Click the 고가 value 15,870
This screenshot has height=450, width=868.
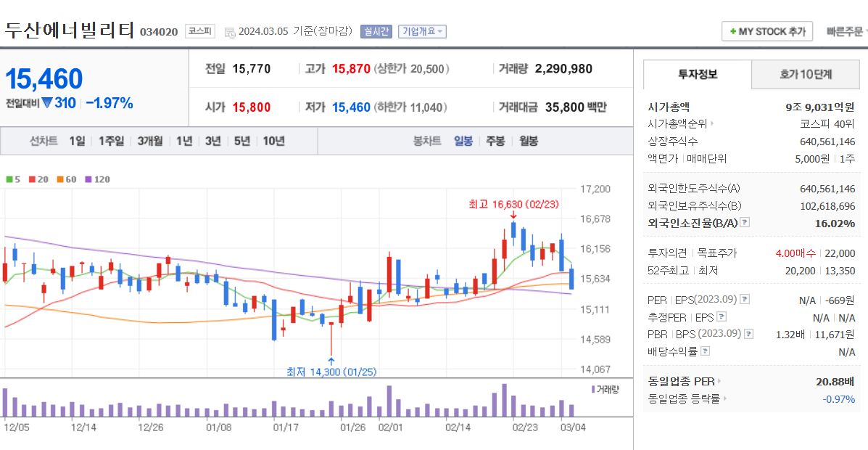click(351, 69)
